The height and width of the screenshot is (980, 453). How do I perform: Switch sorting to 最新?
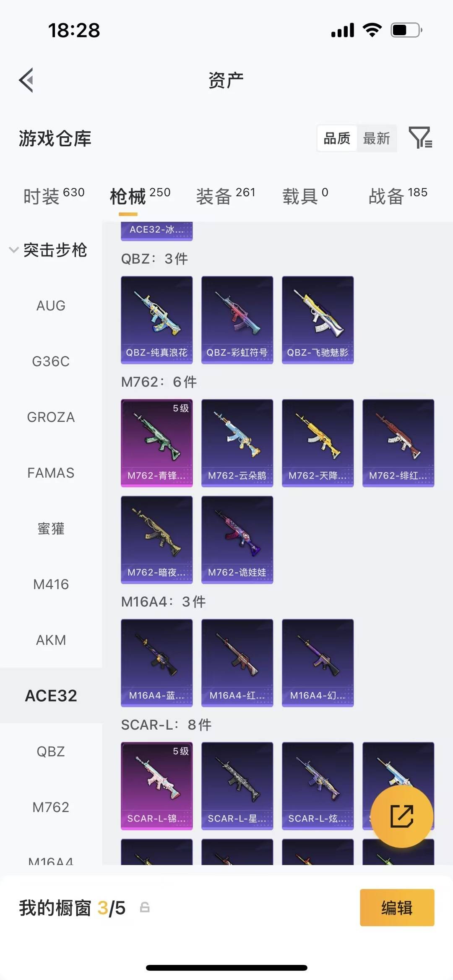[377, 138]
